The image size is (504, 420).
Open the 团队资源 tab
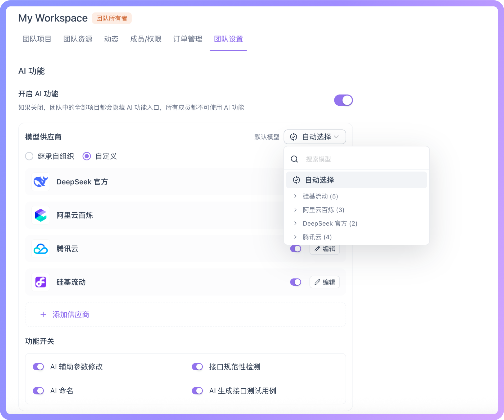click(78, 39)
